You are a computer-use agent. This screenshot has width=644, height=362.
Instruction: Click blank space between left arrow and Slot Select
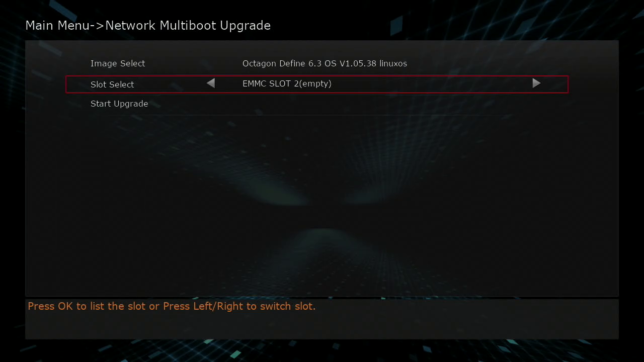point(171,84)
